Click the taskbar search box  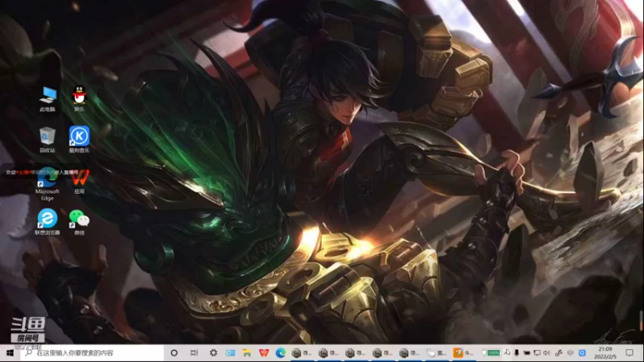92,352
